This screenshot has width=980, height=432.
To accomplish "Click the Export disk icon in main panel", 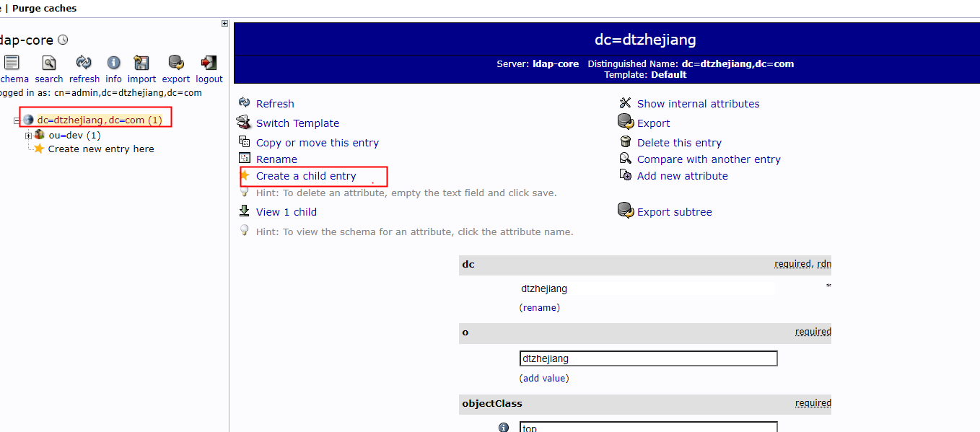I will point(625,122).
